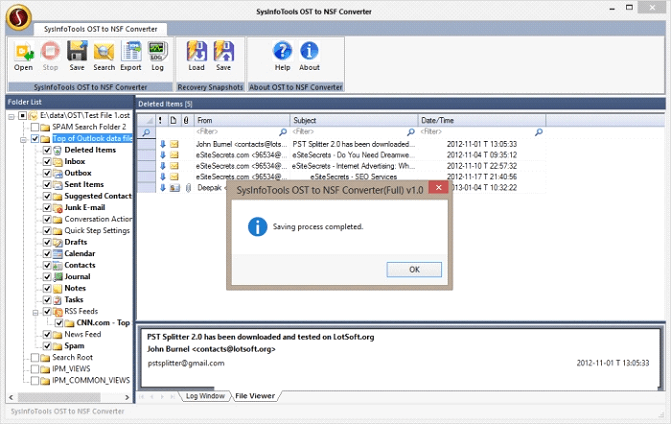Viewport: 671px width, 424px height.
Task: Click the RSS Feeds folder icon
Action: [x=58, y=311]
